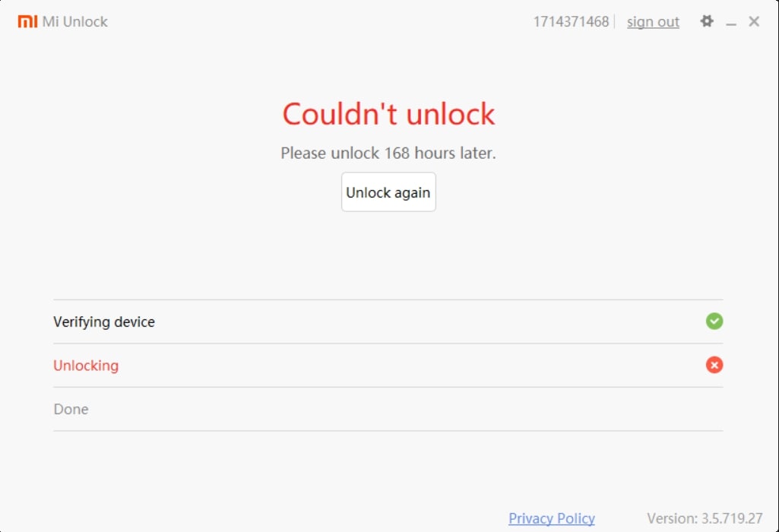
Task: Click the red error icon beside Unlocking
Action: click(714, 366)
